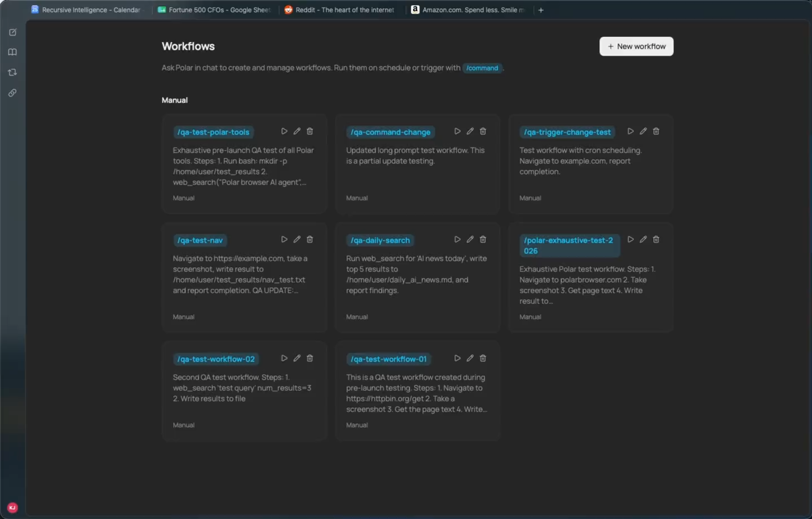Open the /qa-daily-search command tag
Screen dimensions: 812x519
point(380,241)
